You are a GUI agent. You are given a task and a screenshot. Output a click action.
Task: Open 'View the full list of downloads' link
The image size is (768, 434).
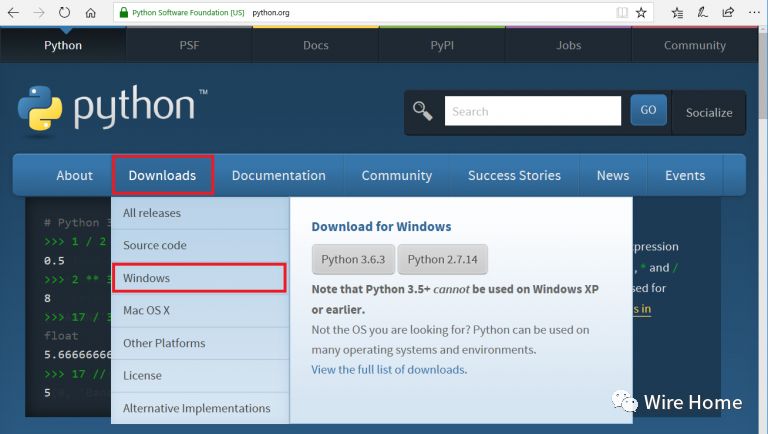[389, 369]
